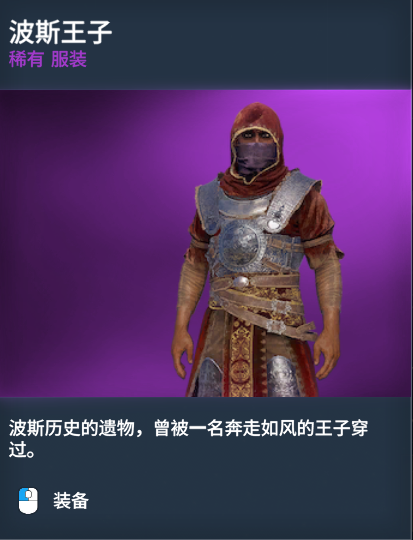Click the Prince of Persia outfit preview image
Image resolution: width=413 pixels, height=540 pixels.
[x=206, y=243]
